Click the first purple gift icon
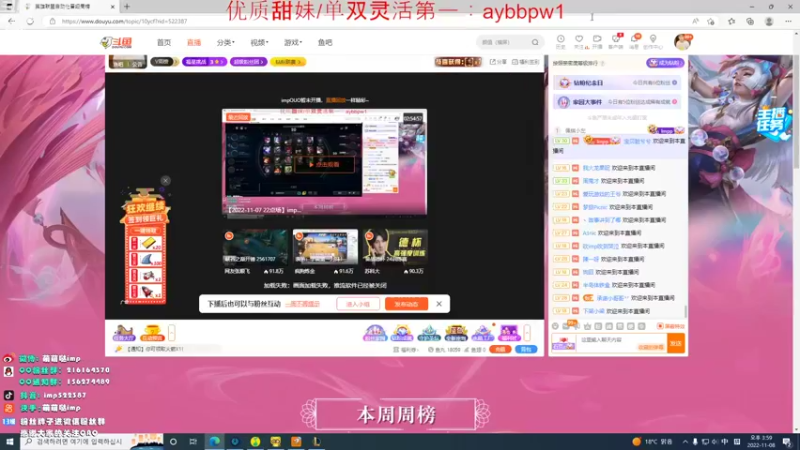 click(x=374, y=333)
